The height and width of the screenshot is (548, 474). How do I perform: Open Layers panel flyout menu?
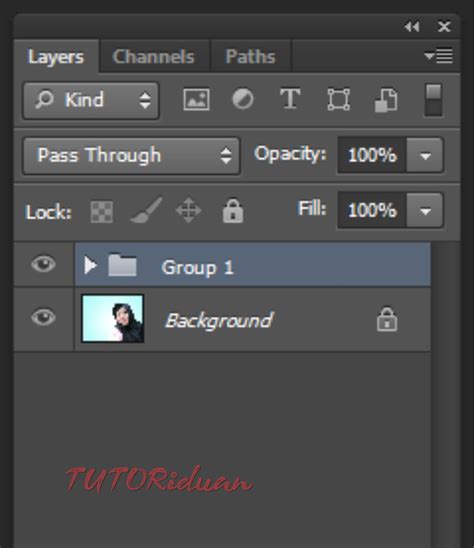pos(438,56)
